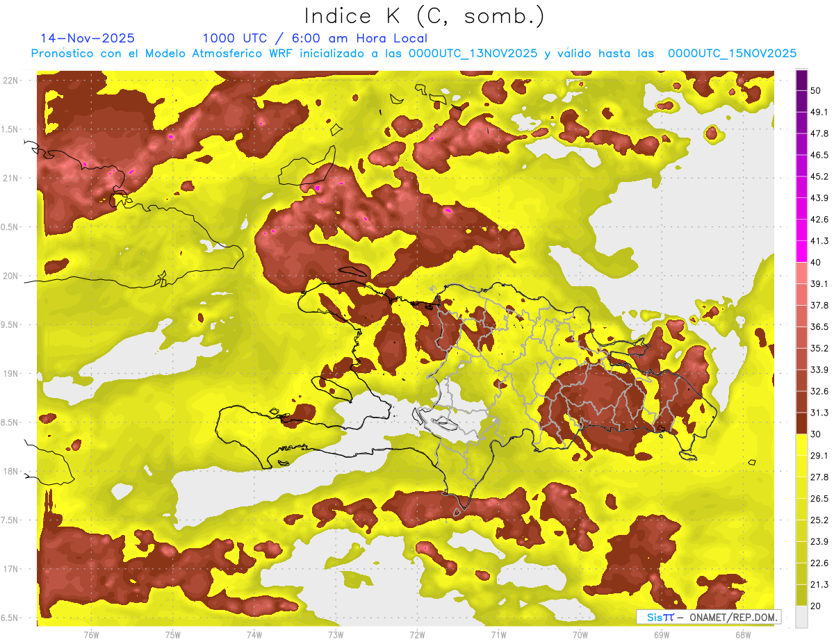Click the dark brown color bar segment between 30 and 31.3
Viewport: 834px width, 644px height.
tap(801, 423)
